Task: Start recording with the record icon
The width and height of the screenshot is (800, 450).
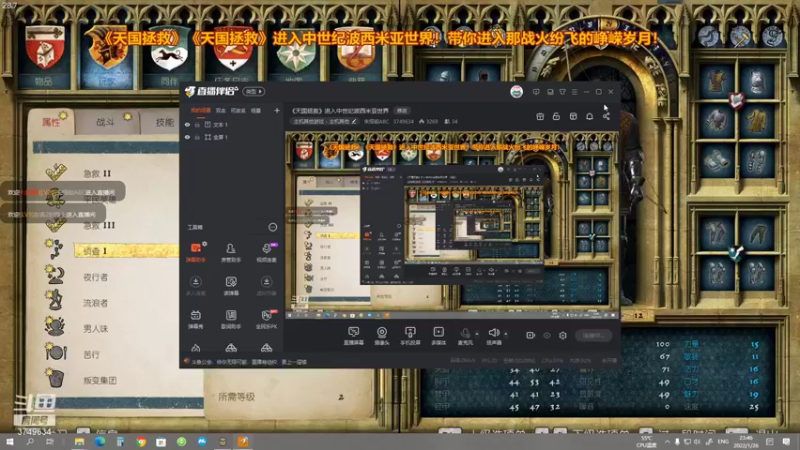Action: point(531,335)
